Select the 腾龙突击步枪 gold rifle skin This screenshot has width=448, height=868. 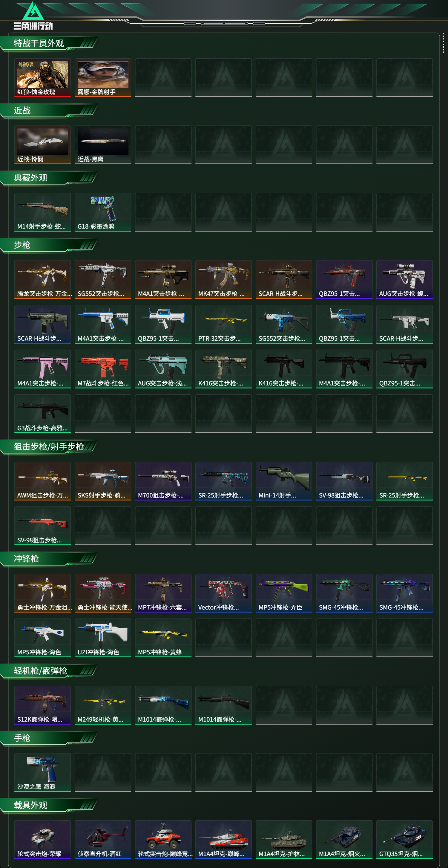[42, 279]
